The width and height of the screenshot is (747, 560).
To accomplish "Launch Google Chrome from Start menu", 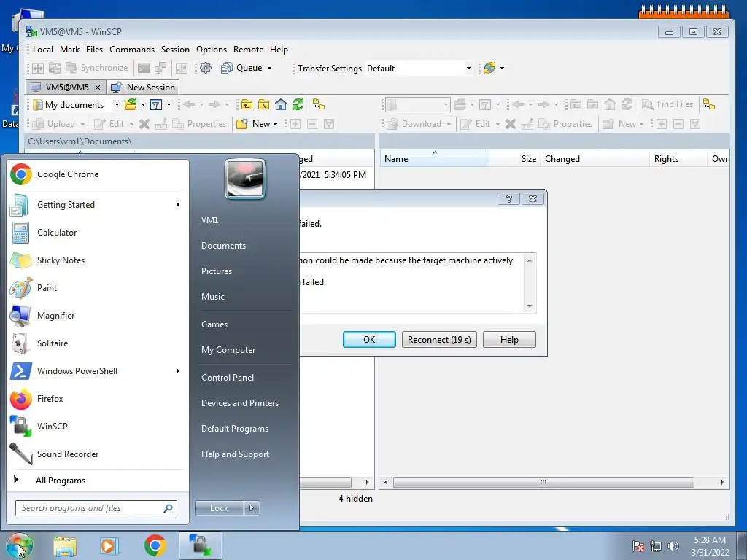I will (x=98, y=174).
